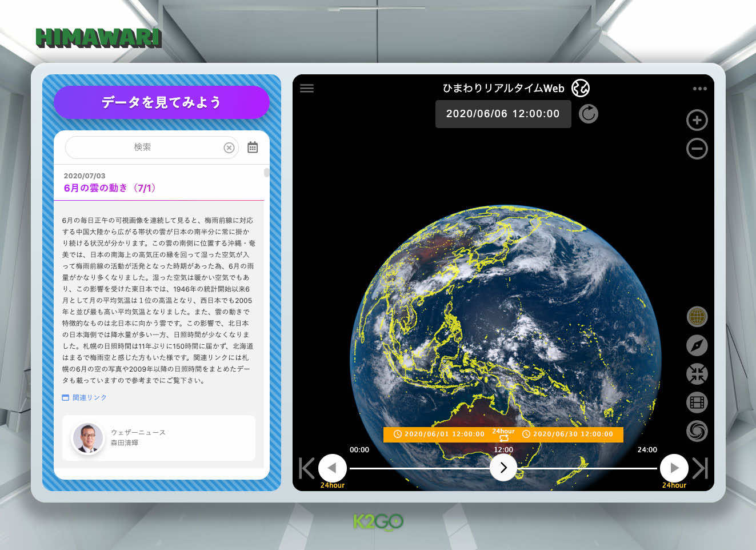This screenshot has width=756, height=550.
Task: Click the ウェザーニュース author label
Action: tap(138, 432)
